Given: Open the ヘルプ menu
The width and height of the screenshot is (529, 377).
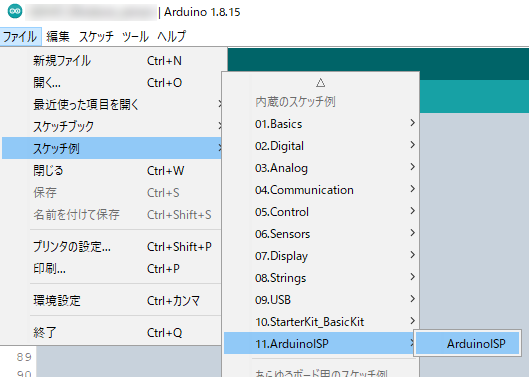Looking at the screenshot, I should coord(172,36).
